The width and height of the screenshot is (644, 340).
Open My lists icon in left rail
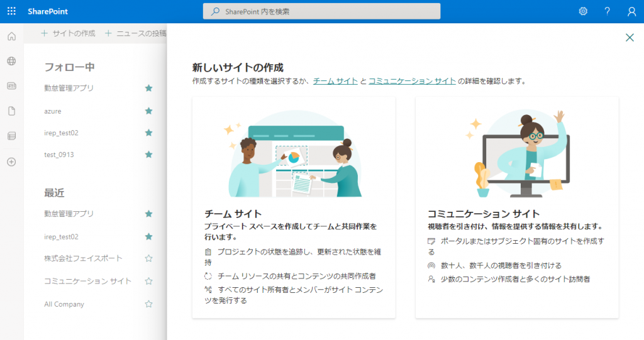tap(11, 136)
